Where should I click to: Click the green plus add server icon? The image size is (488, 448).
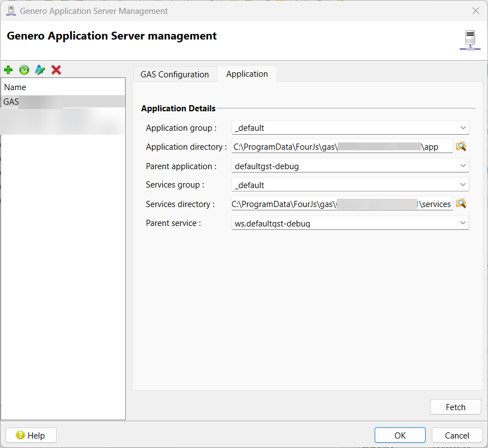pyautogui.click(x=8, y=70)
